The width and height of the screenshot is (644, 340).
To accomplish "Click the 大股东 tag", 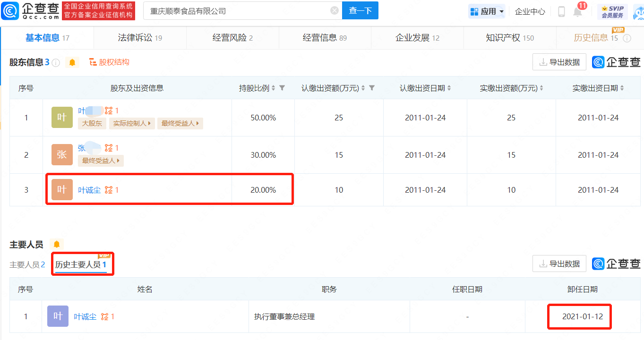I will pos(92,123).
